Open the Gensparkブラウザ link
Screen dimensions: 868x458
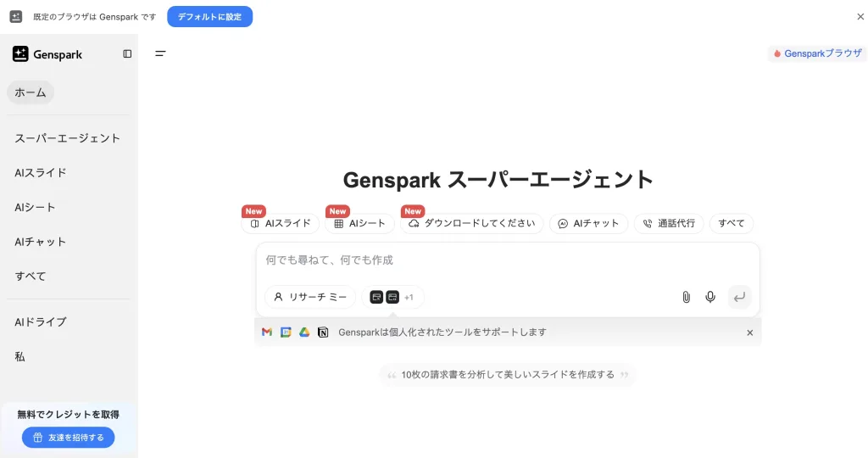tap(817, 53)
